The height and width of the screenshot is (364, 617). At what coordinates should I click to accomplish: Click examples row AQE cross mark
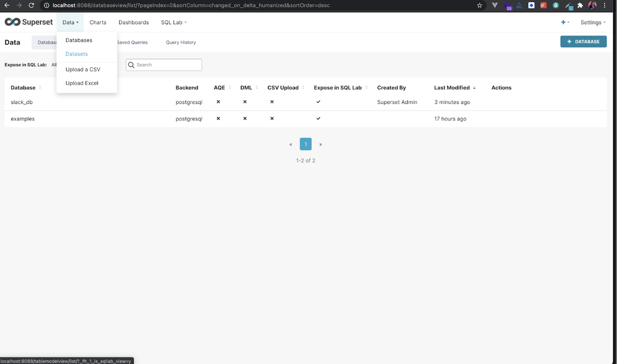218,118
